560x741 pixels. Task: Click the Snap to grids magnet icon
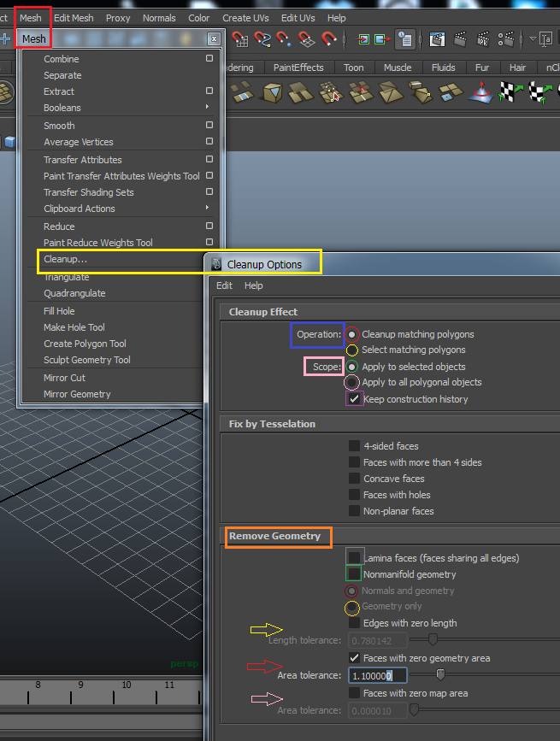[x=240, y=38]
